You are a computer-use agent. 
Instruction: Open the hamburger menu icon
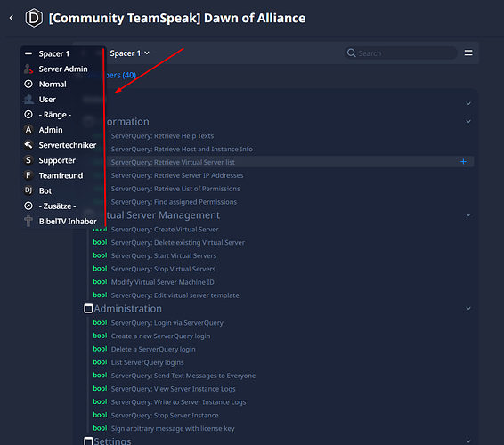(x=468, y=53)
